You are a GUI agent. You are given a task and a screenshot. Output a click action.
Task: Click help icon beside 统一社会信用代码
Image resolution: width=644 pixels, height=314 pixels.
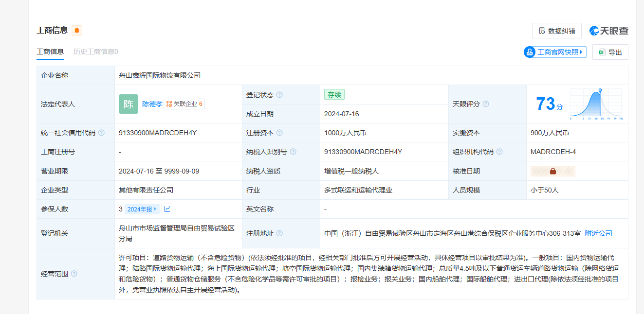[101, 133]
